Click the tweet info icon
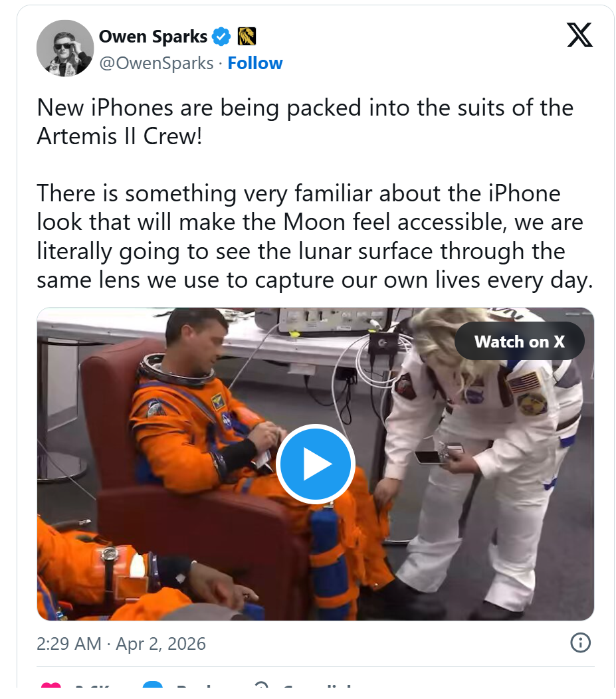This screenshot has width=616, height=699. (x=580, y=643)
